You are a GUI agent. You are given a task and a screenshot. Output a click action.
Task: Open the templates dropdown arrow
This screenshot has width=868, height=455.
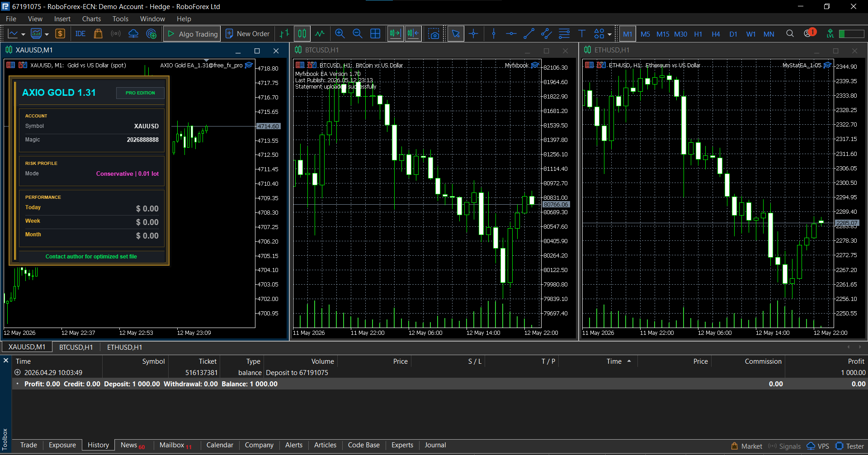[x=47, y=34]
